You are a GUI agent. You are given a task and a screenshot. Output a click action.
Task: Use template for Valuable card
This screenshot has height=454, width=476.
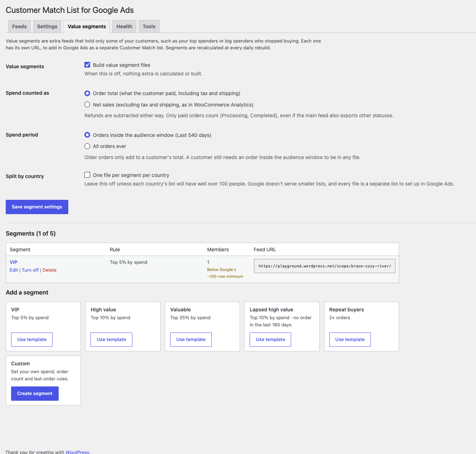pos(191,340)
